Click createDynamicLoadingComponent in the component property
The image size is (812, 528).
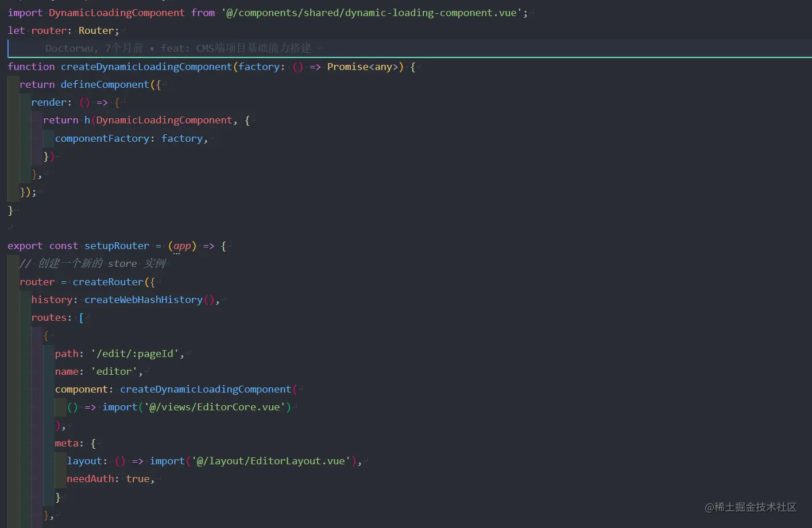click(206, 389)
